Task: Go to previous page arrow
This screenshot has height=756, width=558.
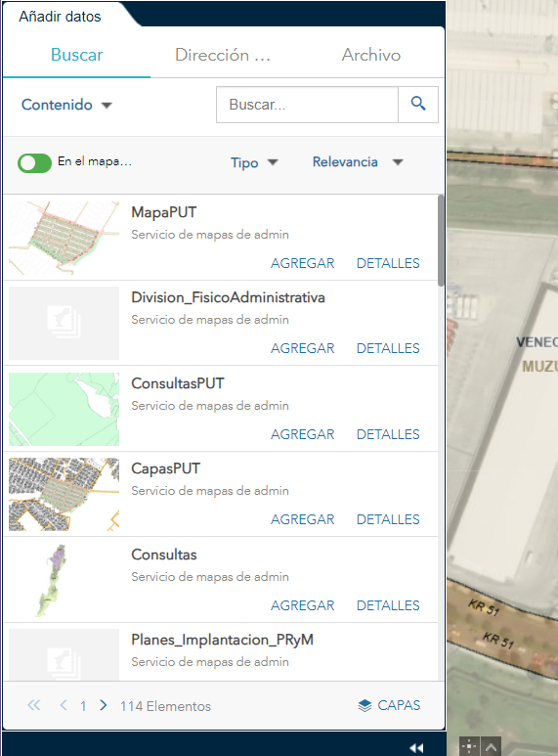Action: tap(64, 705)
